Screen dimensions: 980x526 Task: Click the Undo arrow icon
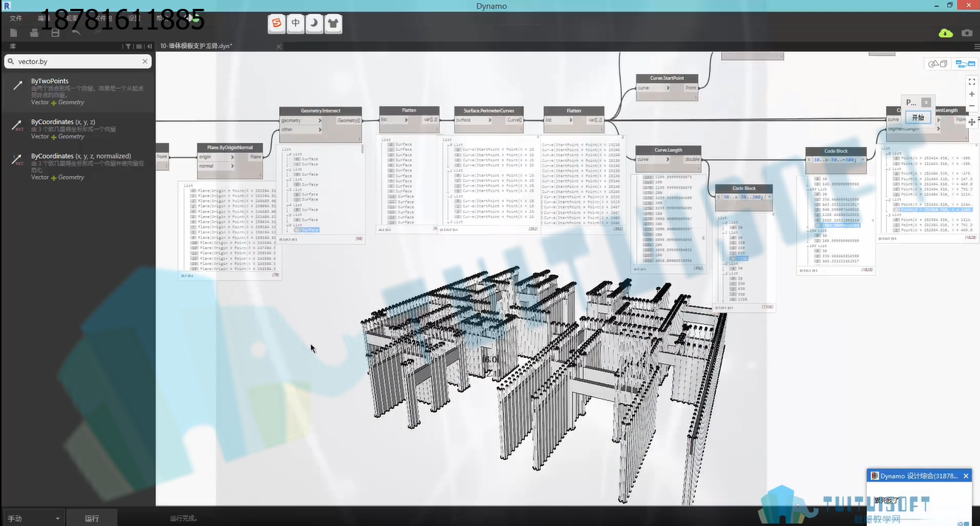[x=76, y=33]
